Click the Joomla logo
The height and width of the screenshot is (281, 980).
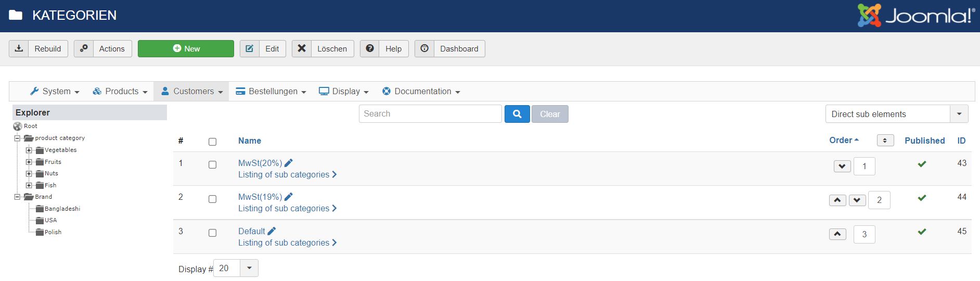(x=915, y=16)
